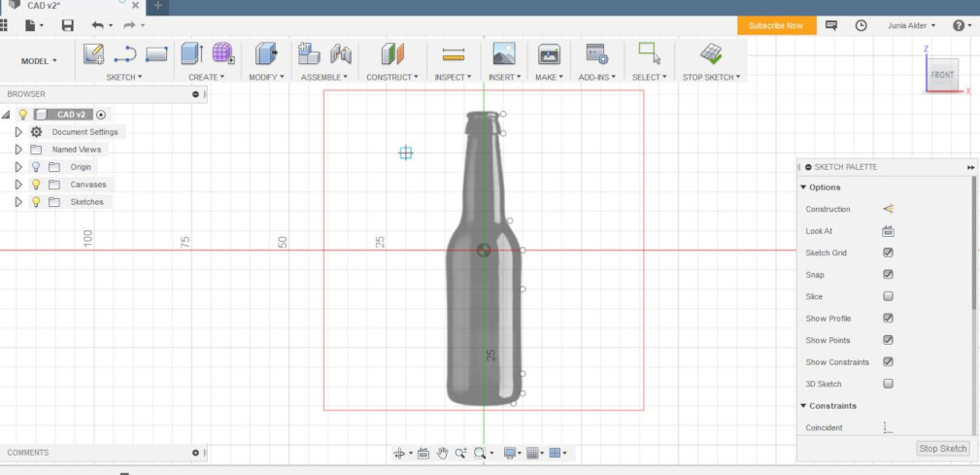980x475 pixels.
Task: Enable the Slice checkbox
Action: (x=888, y=296)
